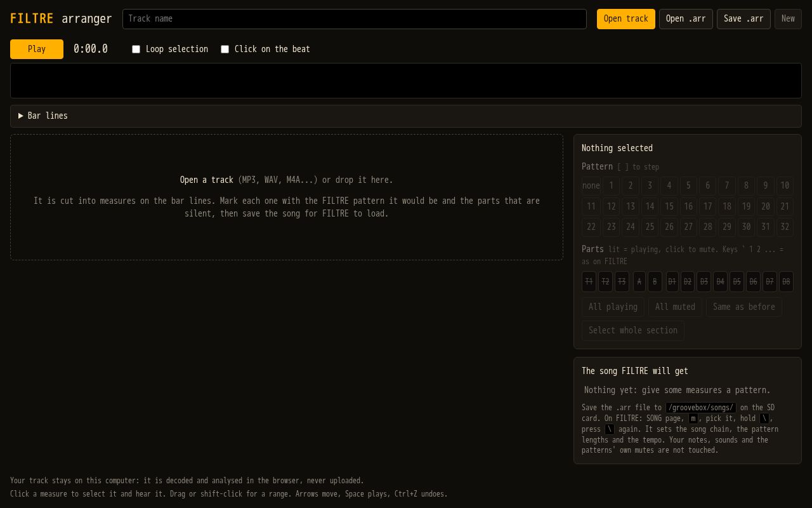Select pattern 32

point(785,227)
